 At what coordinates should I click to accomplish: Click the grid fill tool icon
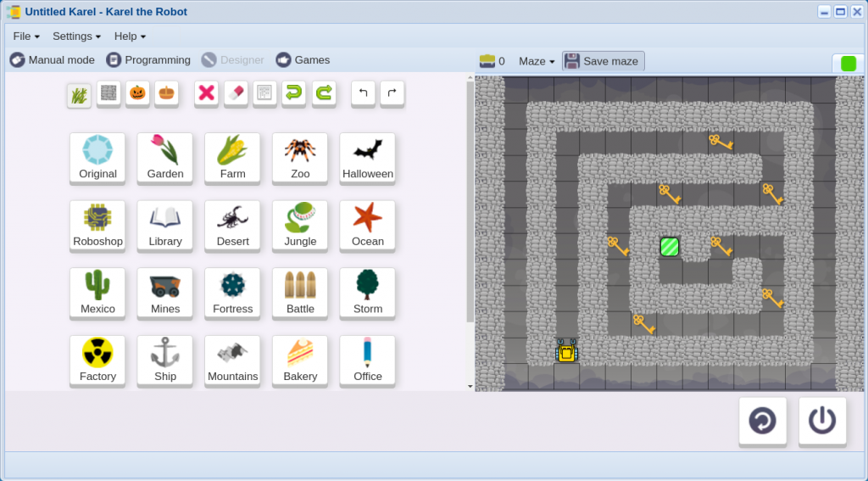pos(264,93)
